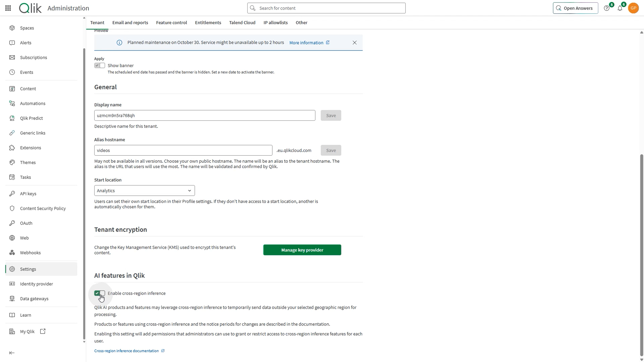The image size is (644, 362).
Task: Click the Qlik logo
Action: tap(30, 8)
